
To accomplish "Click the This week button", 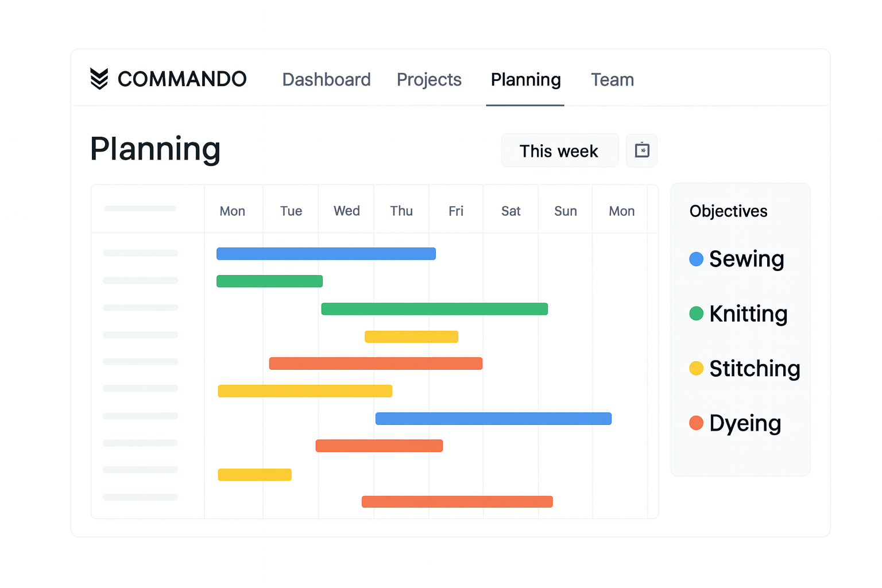I will point(559,150).
